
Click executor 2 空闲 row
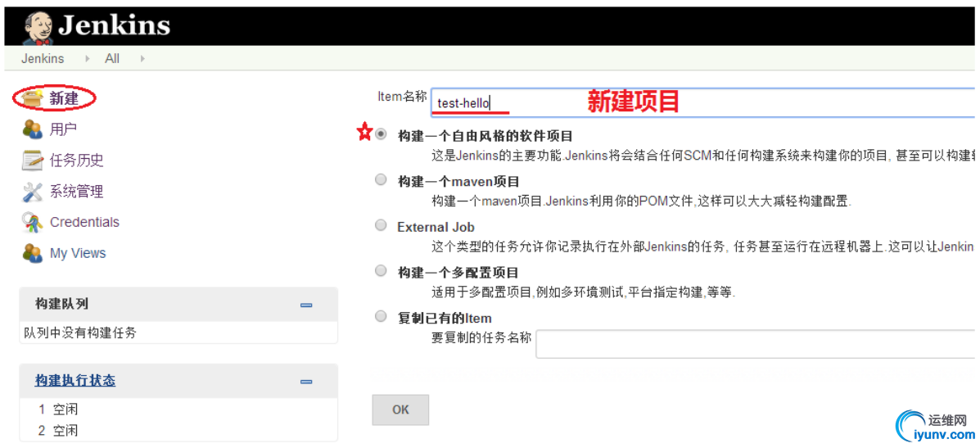pyautogui.click(x=58, y=431)
